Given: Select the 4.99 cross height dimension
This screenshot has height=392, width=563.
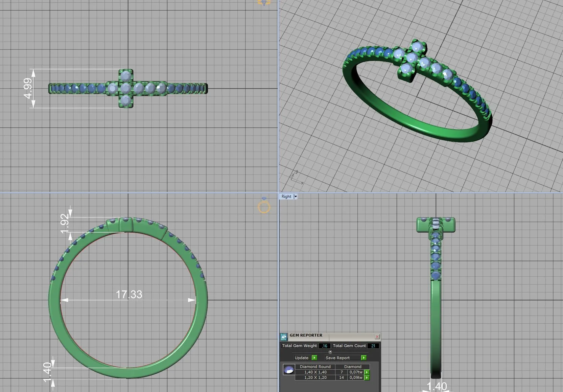Looking at the screenshot, I should (x=28, y=88).
